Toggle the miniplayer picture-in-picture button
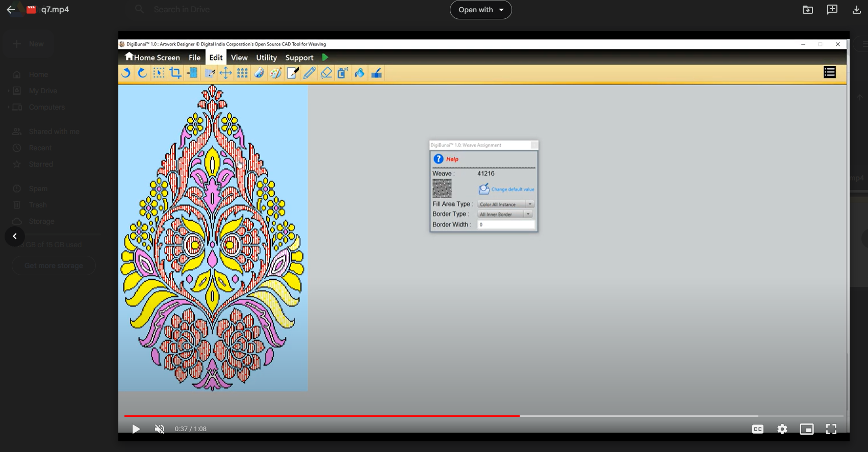Image resolution: width=868 pixels, height=452 pixels. point(807,429)
